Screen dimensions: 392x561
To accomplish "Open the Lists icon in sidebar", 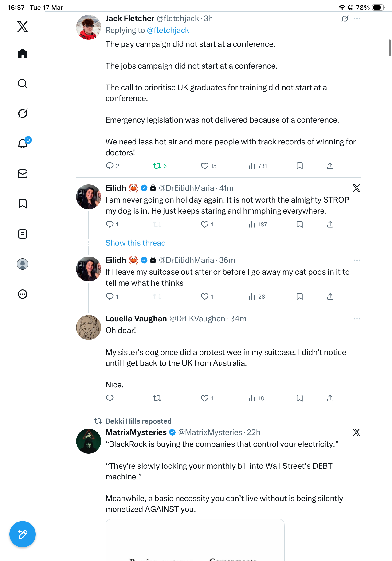I will click(x=23, y=234).
